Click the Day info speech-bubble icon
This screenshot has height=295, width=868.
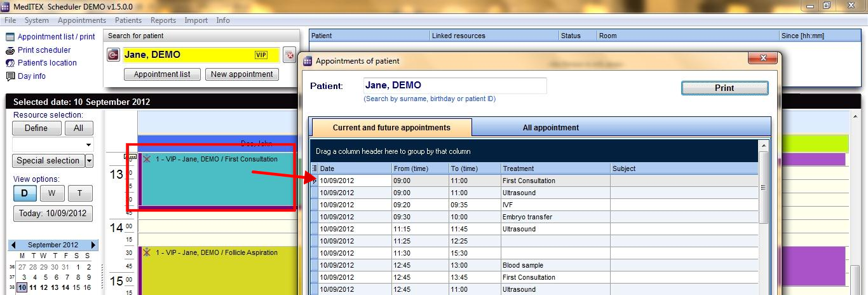click(x=10, y=76)
